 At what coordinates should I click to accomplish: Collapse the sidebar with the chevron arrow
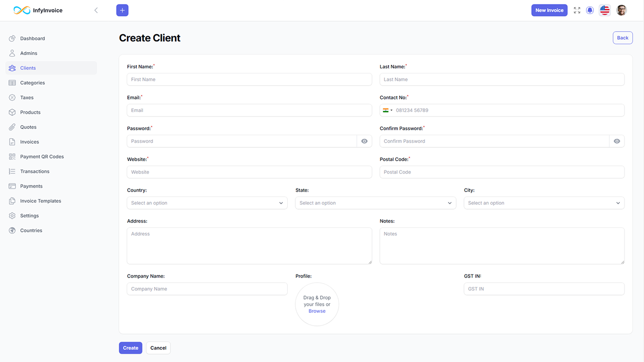96,10
